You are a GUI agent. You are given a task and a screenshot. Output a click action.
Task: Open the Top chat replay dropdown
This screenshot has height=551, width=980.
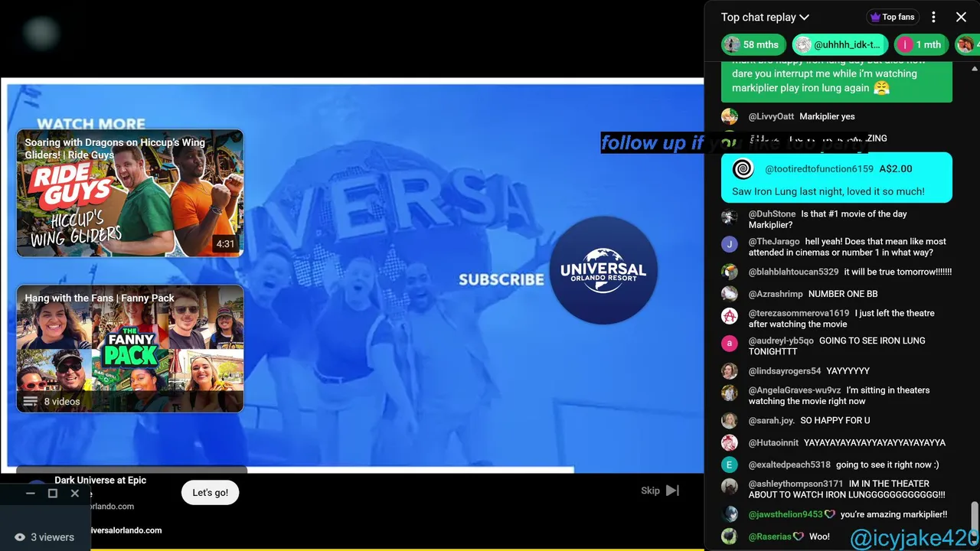click(765, 17)
